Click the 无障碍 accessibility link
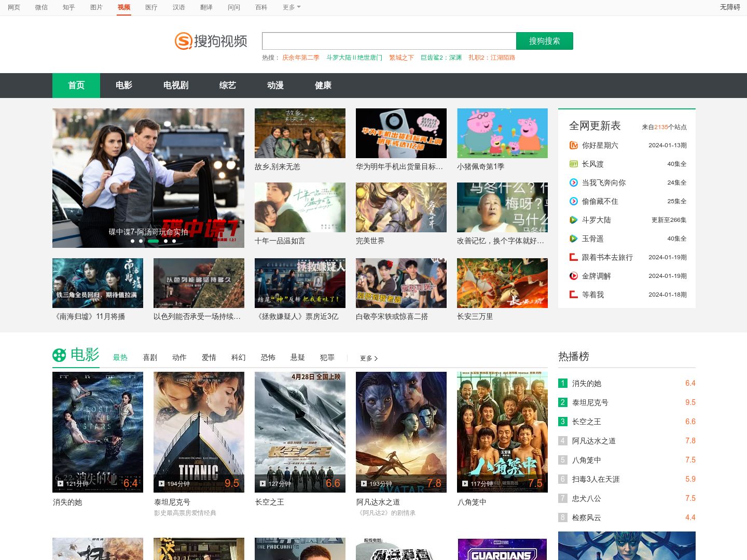This screenshot has height=560, width=747. (x=730, y=7)
